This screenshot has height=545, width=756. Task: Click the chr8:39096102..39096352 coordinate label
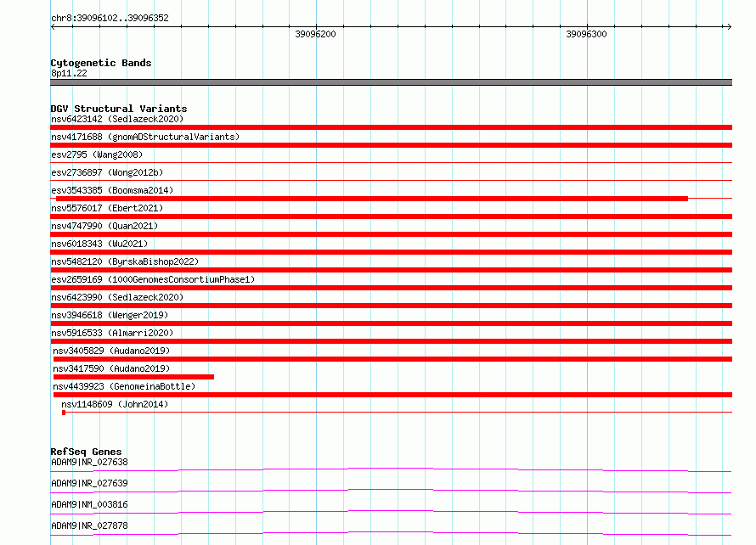click(110, 19)
